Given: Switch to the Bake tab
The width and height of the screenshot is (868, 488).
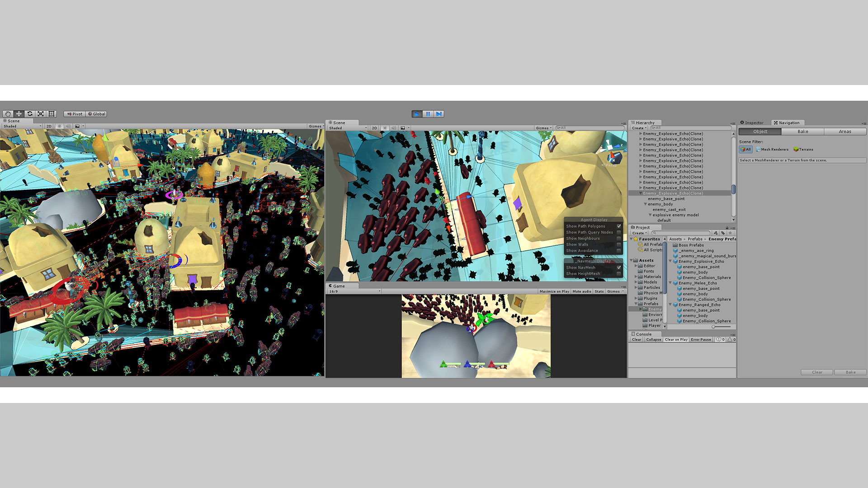Looking at the screenshot, I should (802, 131).
